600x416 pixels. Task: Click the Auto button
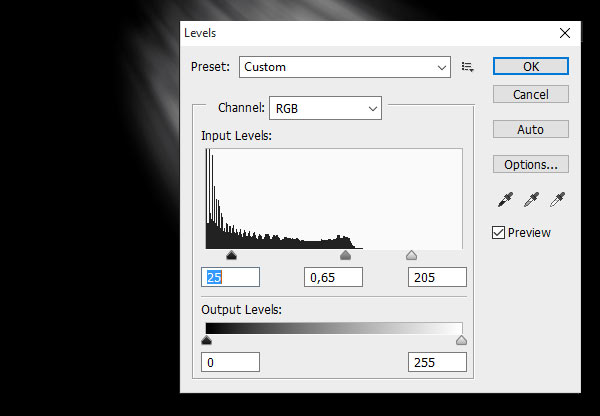point(531,129)
